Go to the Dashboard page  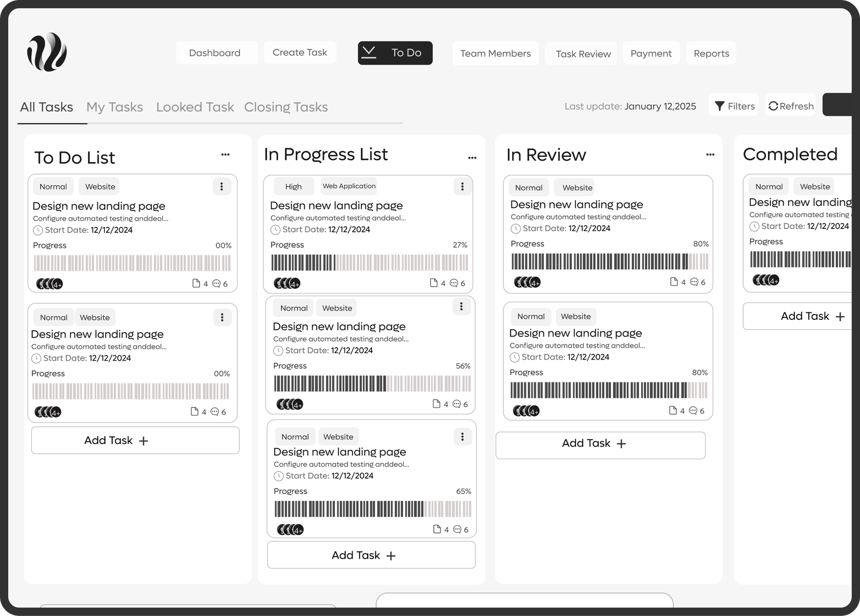(214, 53)
